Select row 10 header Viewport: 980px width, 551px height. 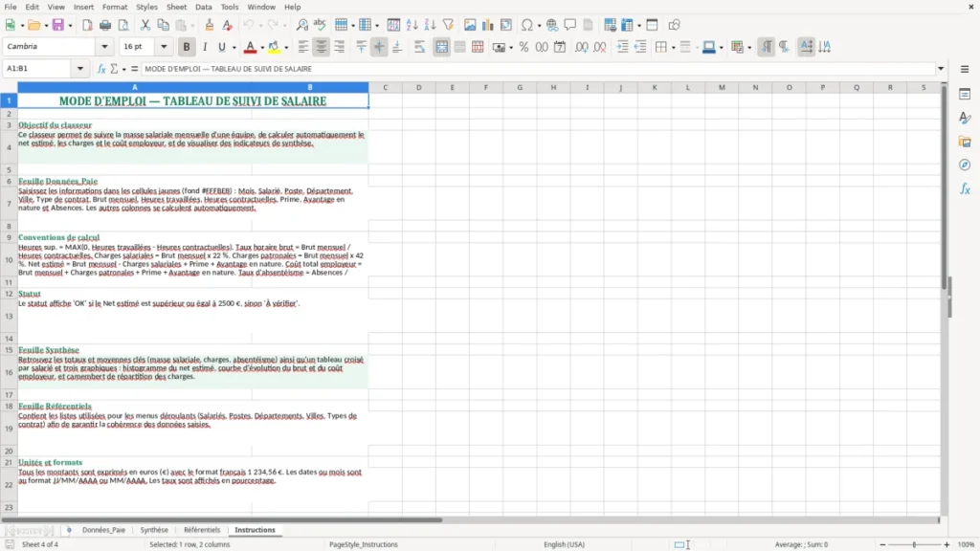[x=9, y=260]
